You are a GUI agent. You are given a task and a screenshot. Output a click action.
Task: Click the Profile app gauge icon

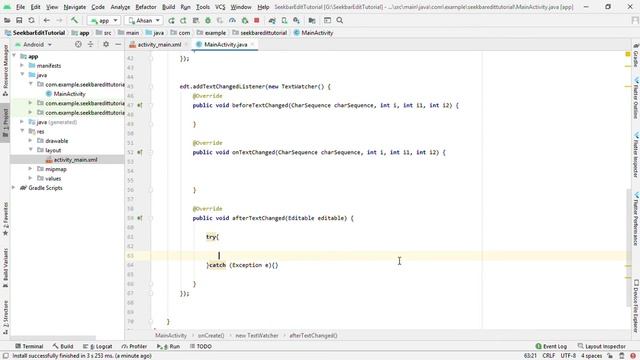tap(232, 20)
